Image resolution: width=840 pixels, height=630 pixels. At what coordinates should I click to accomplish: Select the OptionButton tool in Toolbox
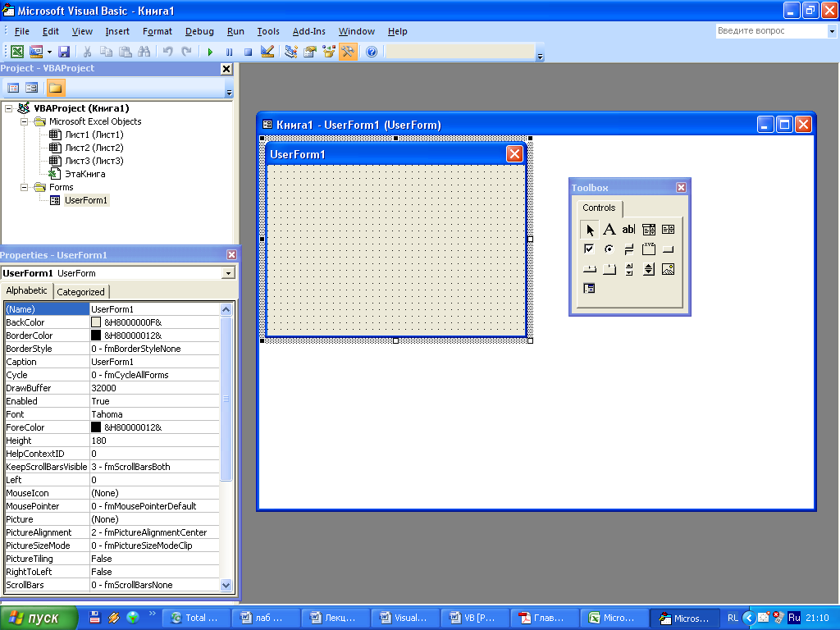point(609,249)
